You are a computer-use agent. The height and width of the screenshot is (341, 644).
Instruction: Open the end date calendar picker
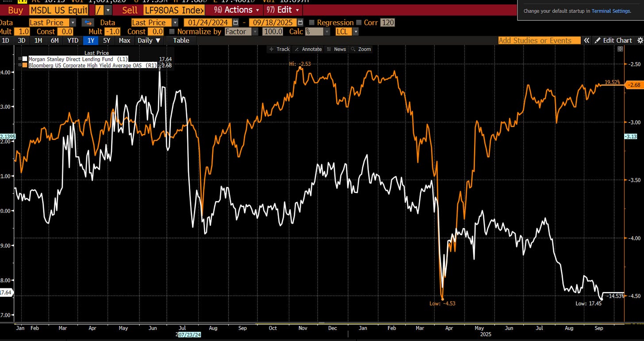click(301, 23)
